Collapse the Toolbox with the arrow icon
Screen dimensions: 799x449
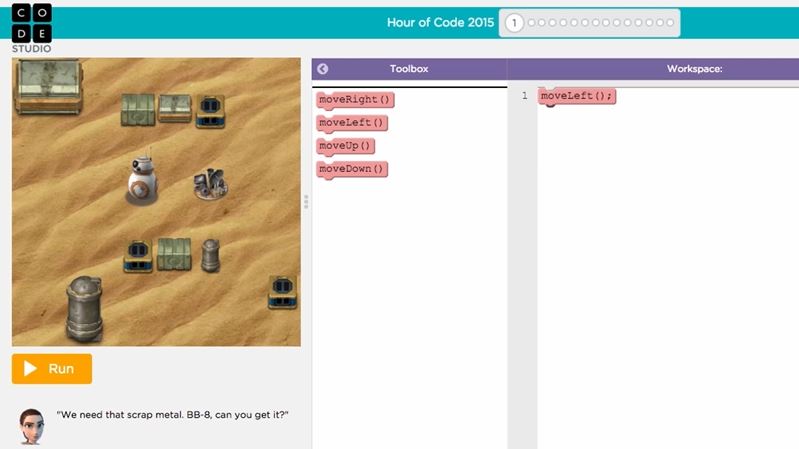tap(323, 69)
